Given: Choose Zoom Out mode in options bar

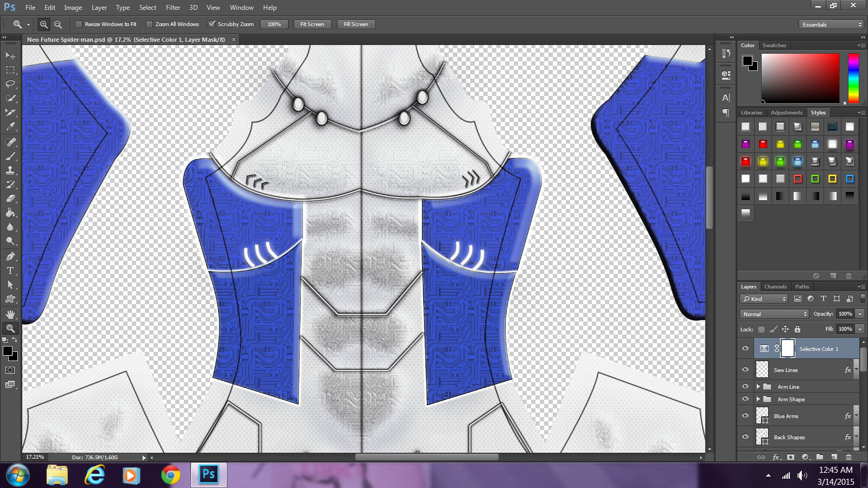Looking at the screenshot, I should pos(58,24).
